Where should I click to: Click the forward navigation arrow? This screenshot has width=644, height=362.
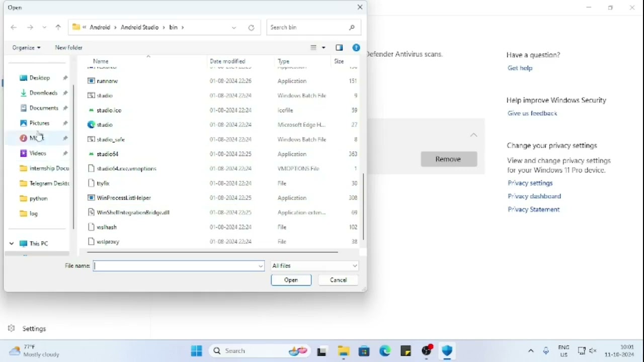click(30, 27)
